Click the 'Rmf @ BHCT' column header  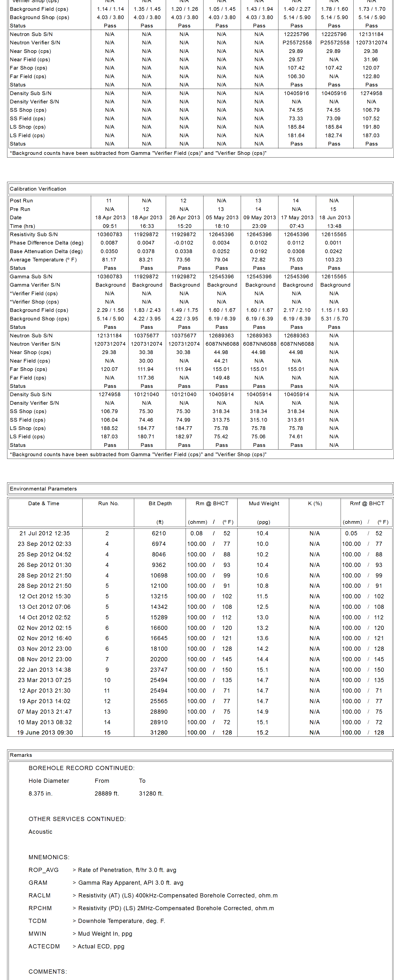[367, 503]
